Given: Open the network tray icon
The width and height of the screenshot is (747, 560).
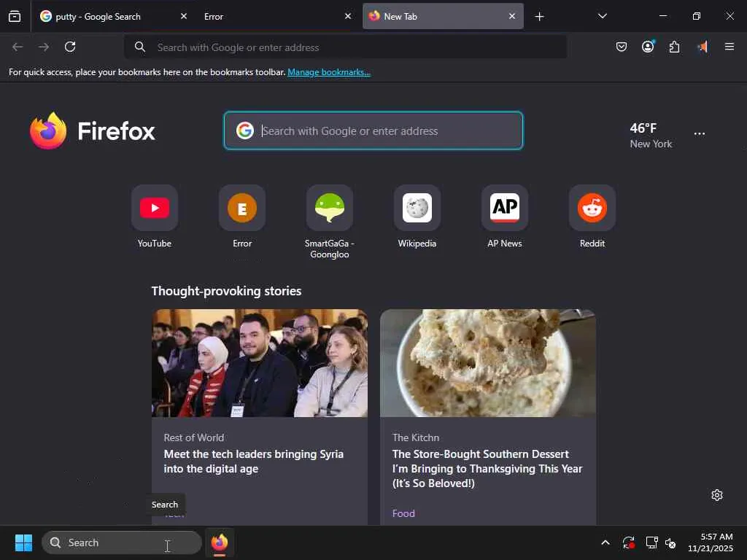Looking at the screenshot, I should click(651, 542).
